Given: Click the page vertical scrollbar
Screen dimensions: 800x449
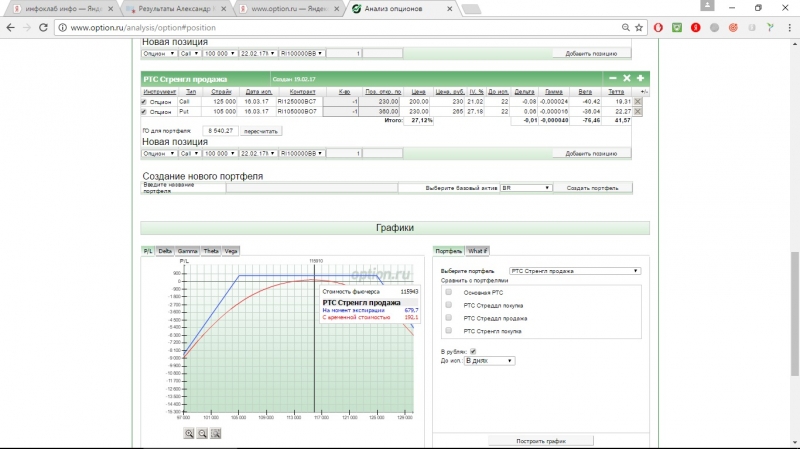Looking at the screenshot, I should pyautogui.click(x=795, y=314).
